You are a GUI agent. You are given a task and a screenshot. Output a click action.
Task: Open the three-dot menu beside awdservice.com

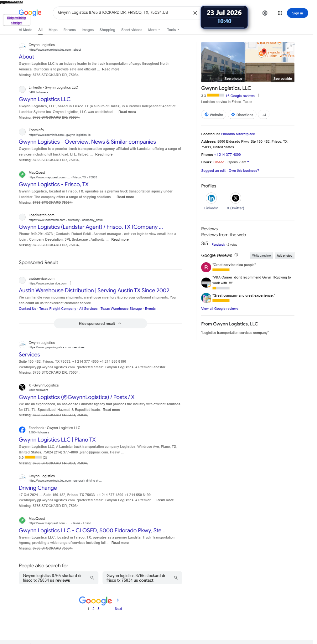click(71, 283)
